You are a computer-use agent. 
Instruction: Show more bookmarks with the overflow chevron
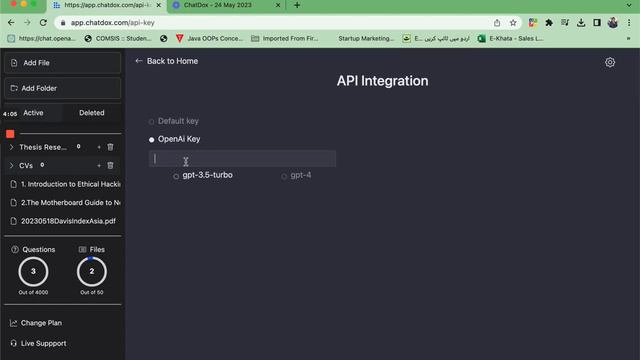629,38
